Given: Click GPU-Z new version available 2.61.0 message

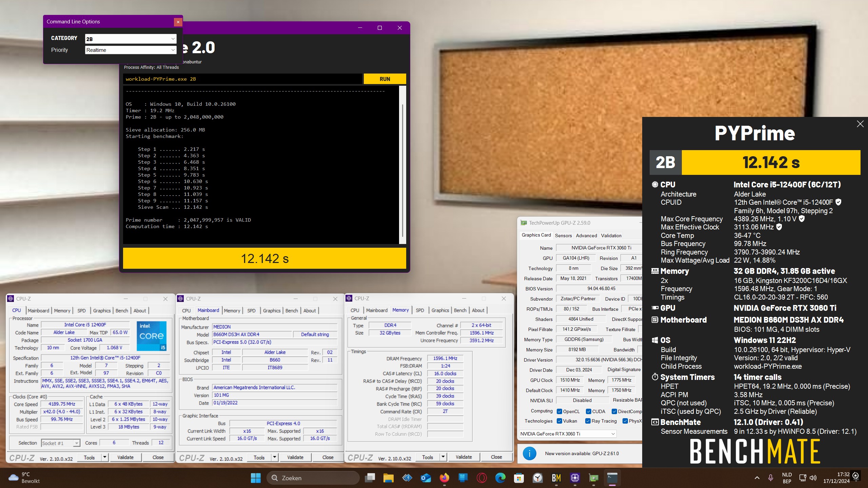Looking at the screenshot, I should 582,453.
